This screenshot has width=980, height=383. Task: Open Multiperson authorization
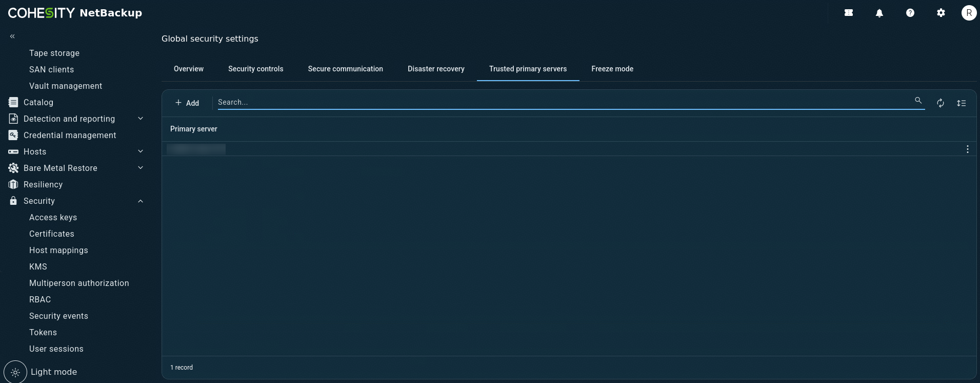pyautogui.click(x=79, y=283)
